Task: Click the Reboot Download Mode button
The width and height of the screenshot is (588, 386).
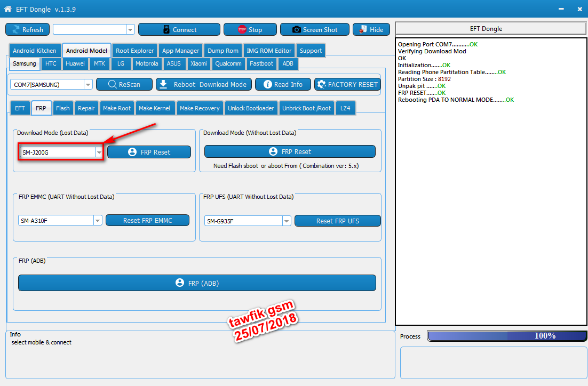Action: point(204,84)
